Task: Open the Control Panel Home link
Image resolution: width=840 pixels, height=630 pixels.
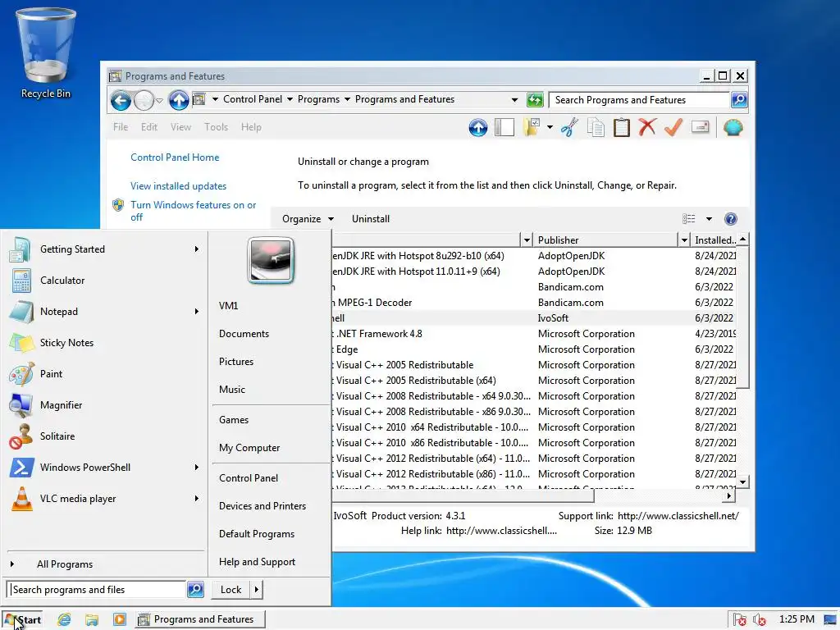Action: pos(175,157)
